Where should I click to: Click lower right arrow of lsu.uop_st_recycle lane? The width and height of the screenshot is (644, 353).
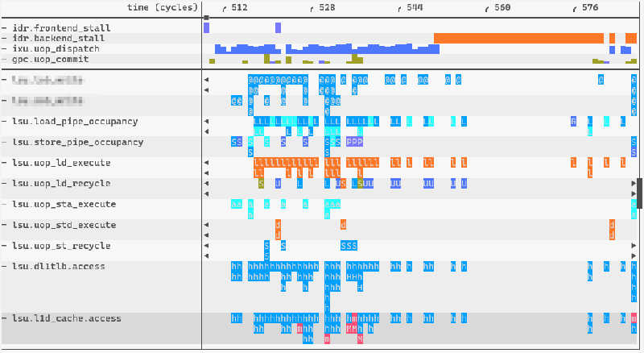pyautogui.click(x=634, y=256)
